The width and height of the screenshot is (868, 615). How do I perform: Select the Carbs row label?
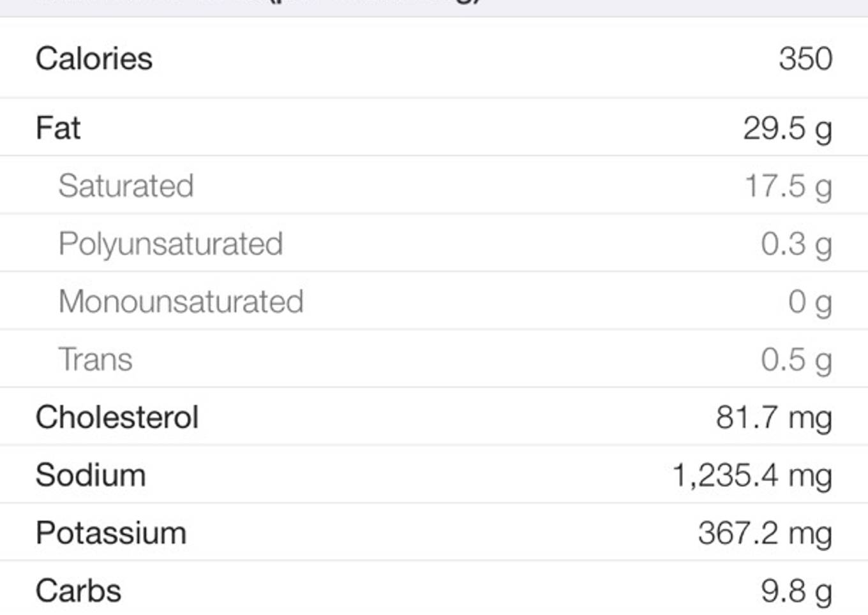79,591
